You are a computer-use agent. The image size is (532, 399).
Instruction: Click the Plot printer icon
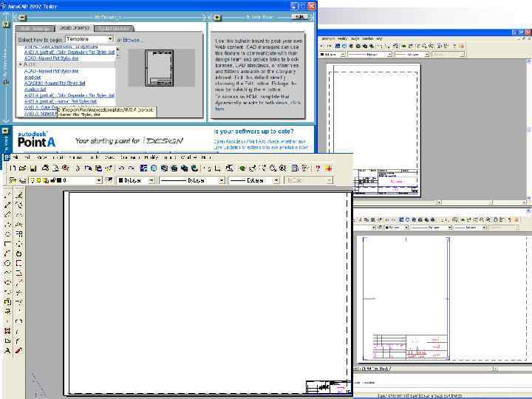45,168
